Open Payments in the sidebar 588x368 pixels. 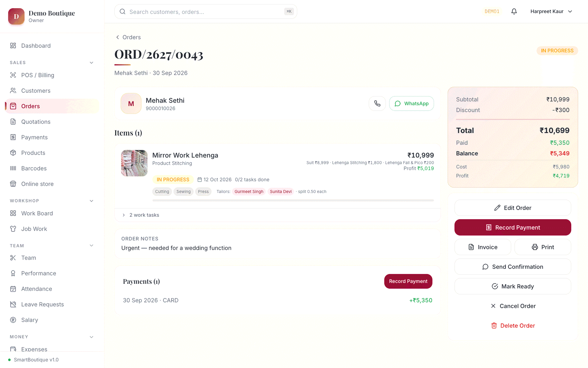click(x=52, y=137)
